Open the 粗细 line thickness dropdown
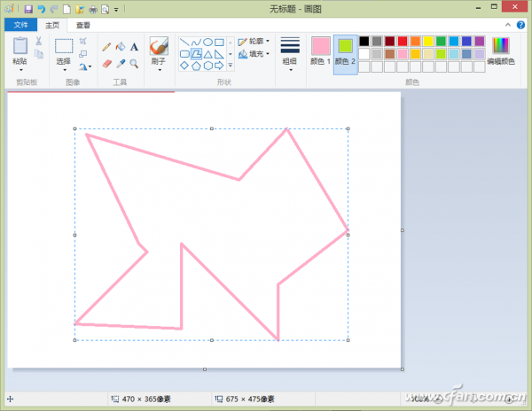Image resolution: width=532 pixels, height=411 pixels. pos(290,53)
